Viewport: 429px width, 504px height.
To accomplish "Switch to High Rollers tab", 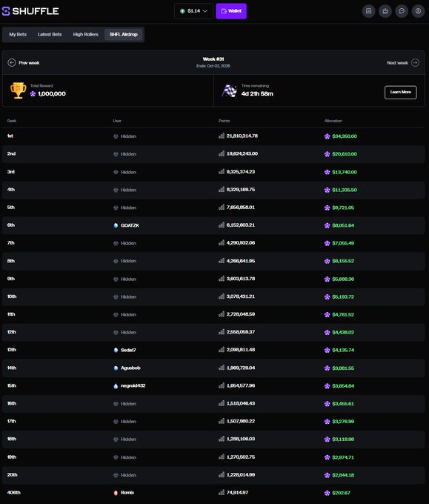I will point(85,34).
